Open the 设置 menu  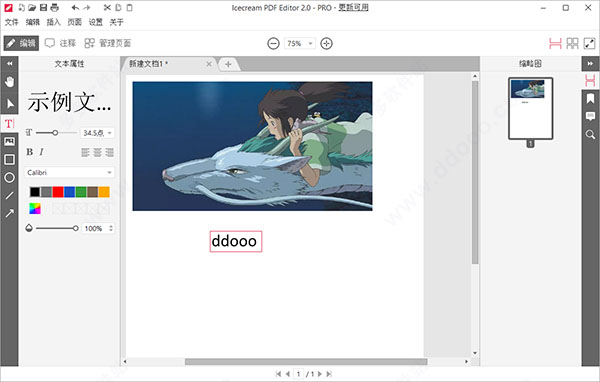[96, 22]
